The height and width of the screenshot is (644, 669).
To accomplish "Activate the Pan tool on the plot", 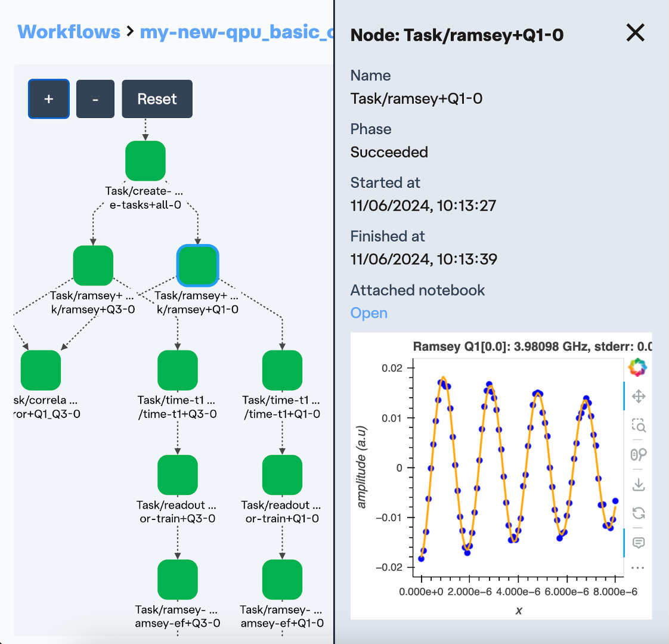I will coord(638,397).
